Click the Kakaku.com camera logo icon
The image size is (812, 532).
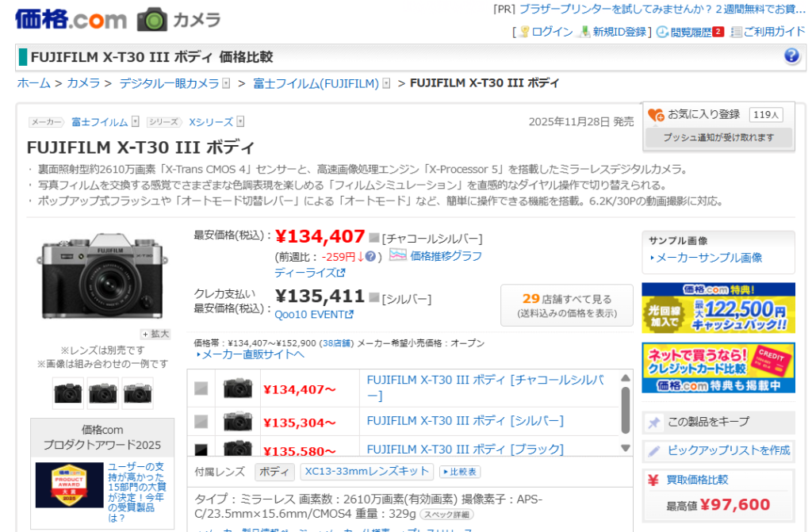click(x=152, y=20)
